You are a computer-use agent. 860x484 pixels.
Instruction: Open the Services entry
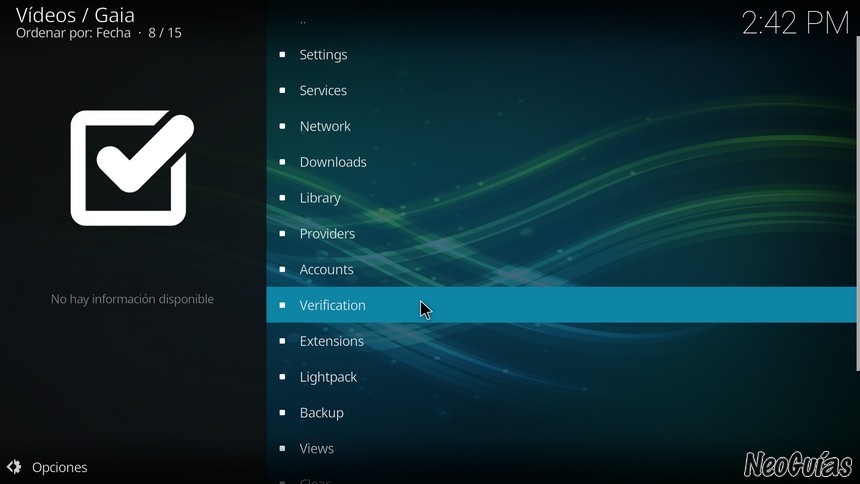point(561,91)
